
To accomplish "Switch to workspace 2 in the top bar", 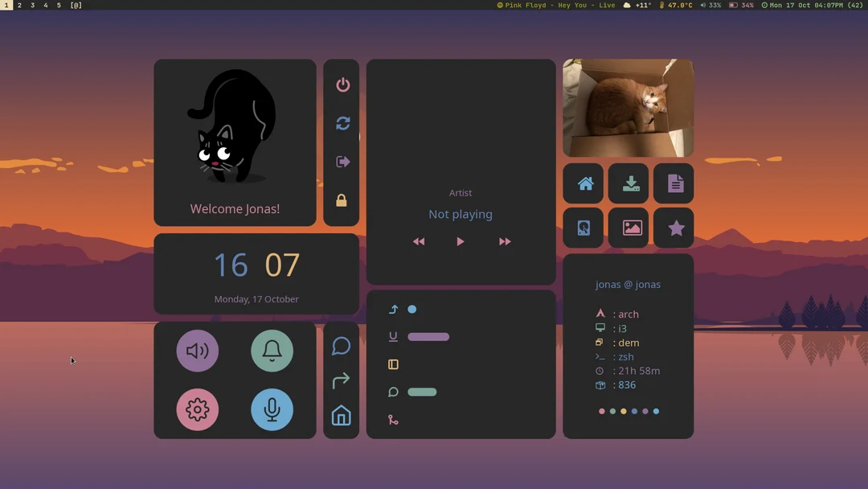I will (x=18, y=5).
